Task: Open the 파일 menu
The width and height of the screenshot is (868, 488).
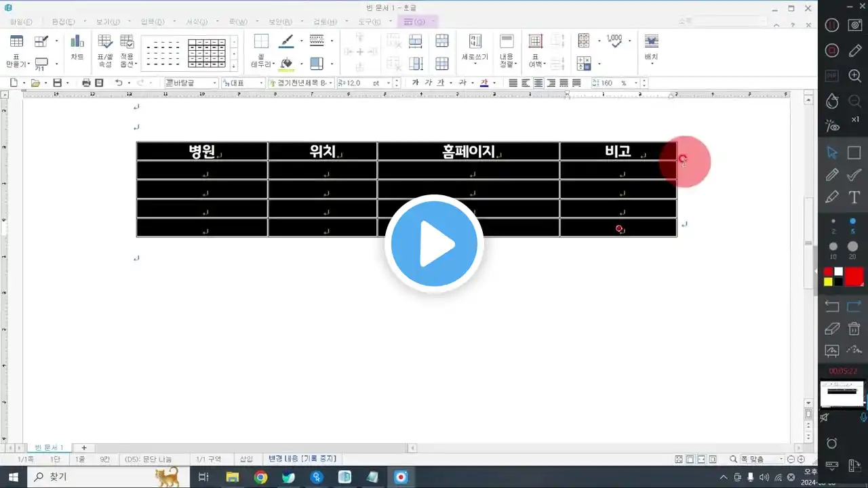Action: (20, 22)
